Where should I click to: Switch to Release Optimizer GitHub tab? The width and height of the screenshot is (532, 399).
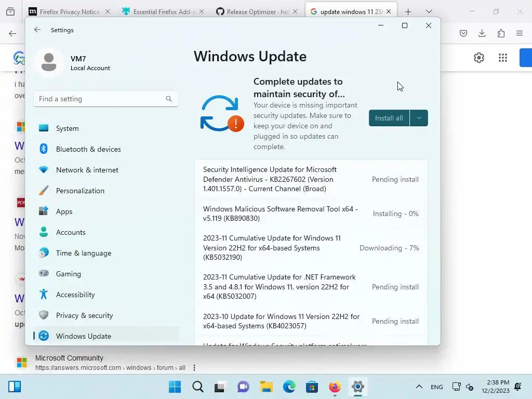pos(257,11)
